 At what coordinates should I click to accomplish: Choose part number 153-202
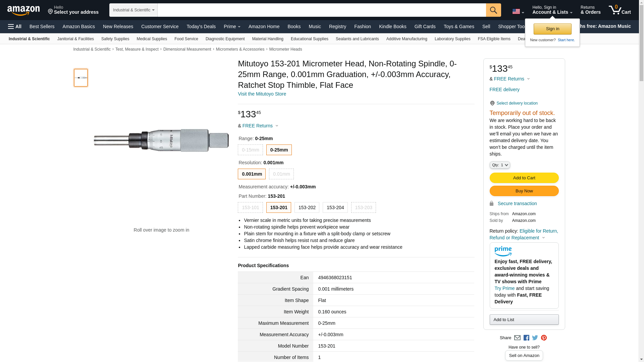coord(307,207)
